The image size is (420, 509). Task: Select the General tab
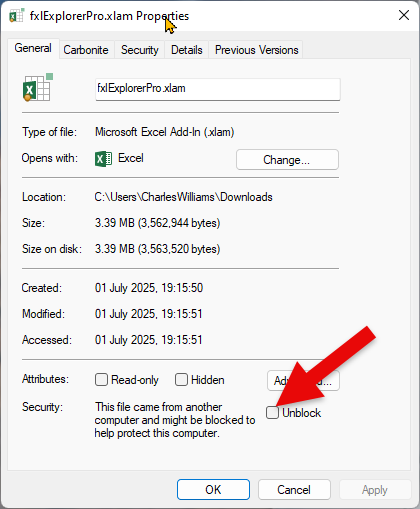click(x=33, y=48)
